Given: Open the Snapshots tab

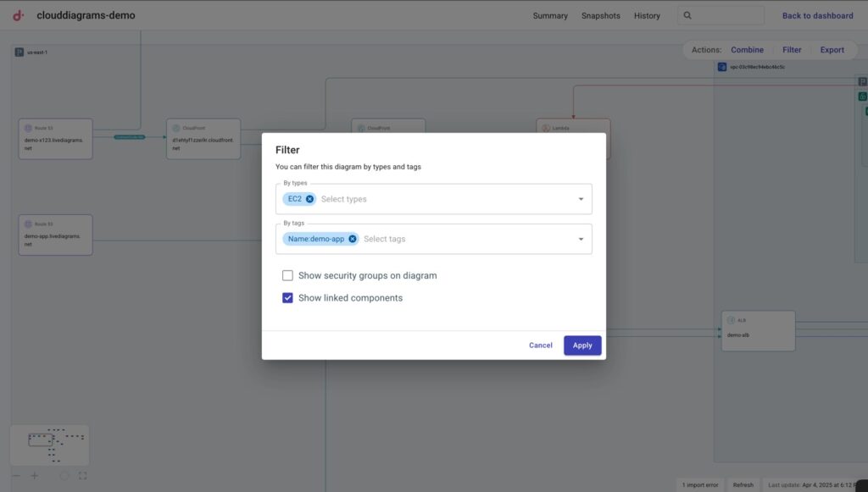Looking at the screenshot, I should coord(600,15).
